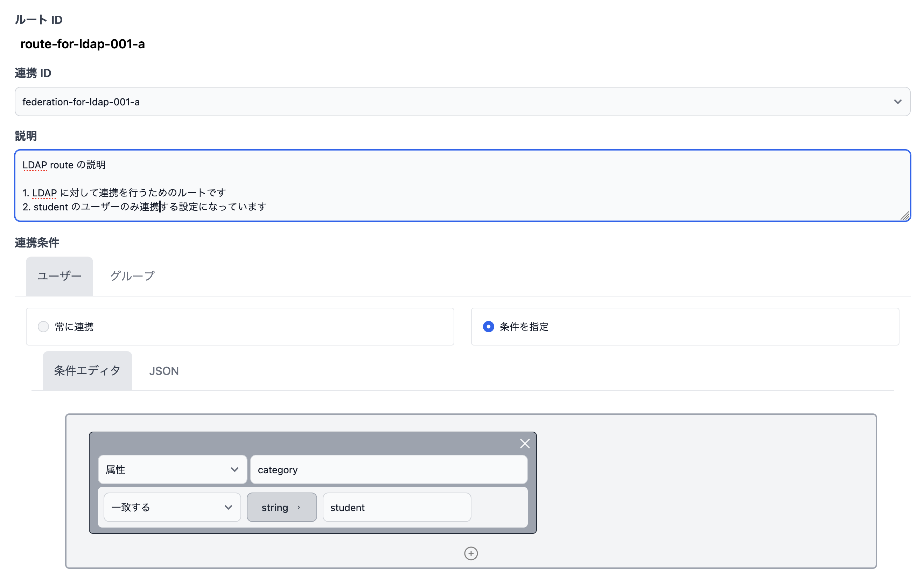The height and width of the screenshot is (579, 924).
Task: Click the route-for-ldap-001-a route ID text
Action: tap(83, 44)
